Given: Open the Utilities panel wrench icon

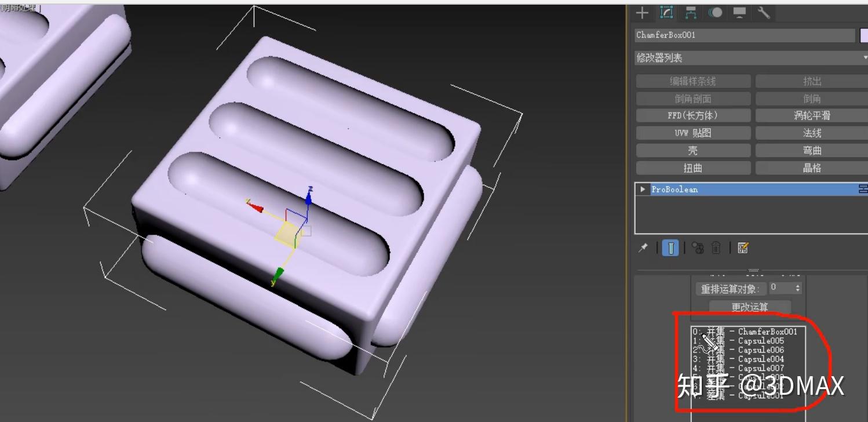Looking at the screenshot, I should [x=764, y=13].
